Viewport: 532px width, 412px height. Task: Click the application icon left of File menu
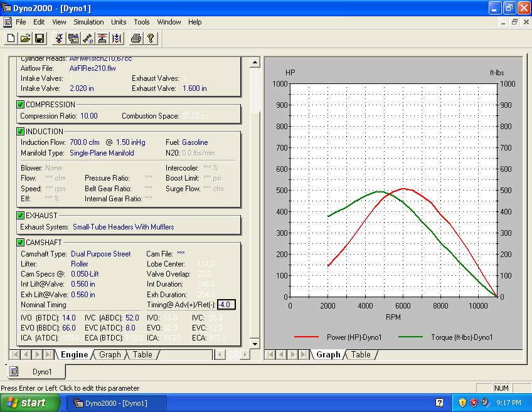click(x=8, y=22)
